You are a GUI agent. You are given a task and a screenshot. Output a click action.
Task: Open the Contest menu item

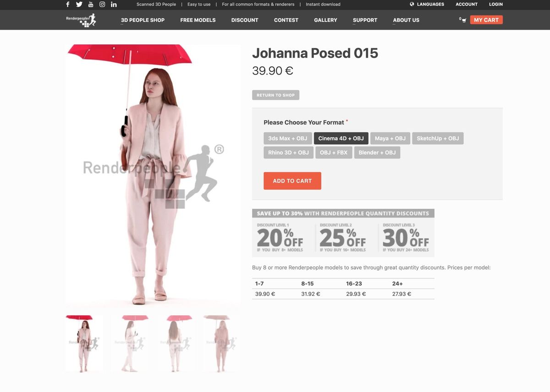tap(286, 20)
